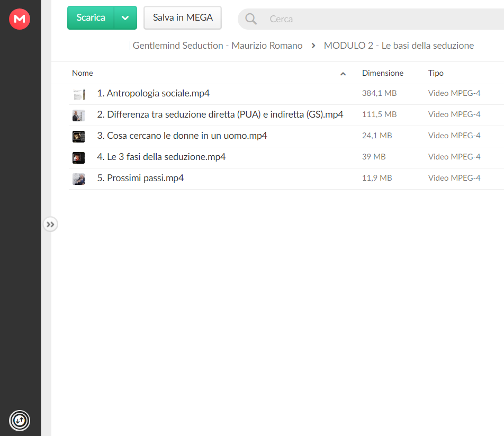Expand the left panel with the double chevron

50,225
